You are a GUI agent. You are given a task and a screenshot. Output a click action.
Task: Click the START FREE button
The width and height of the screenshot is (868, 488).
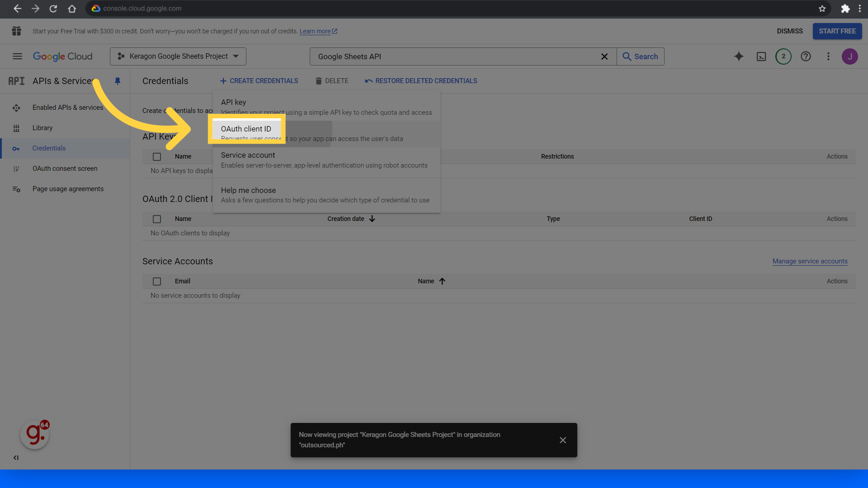point(837,31)
